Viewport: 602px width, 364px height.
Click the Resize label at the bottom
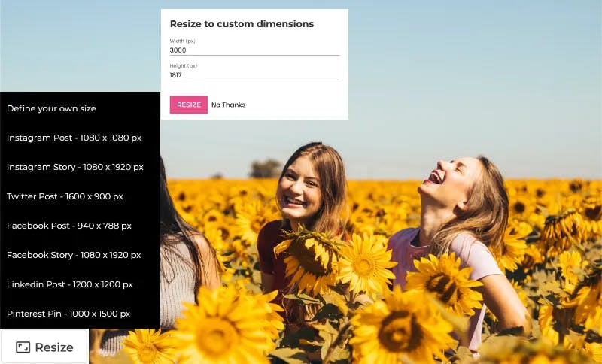(x=54, y=347)
